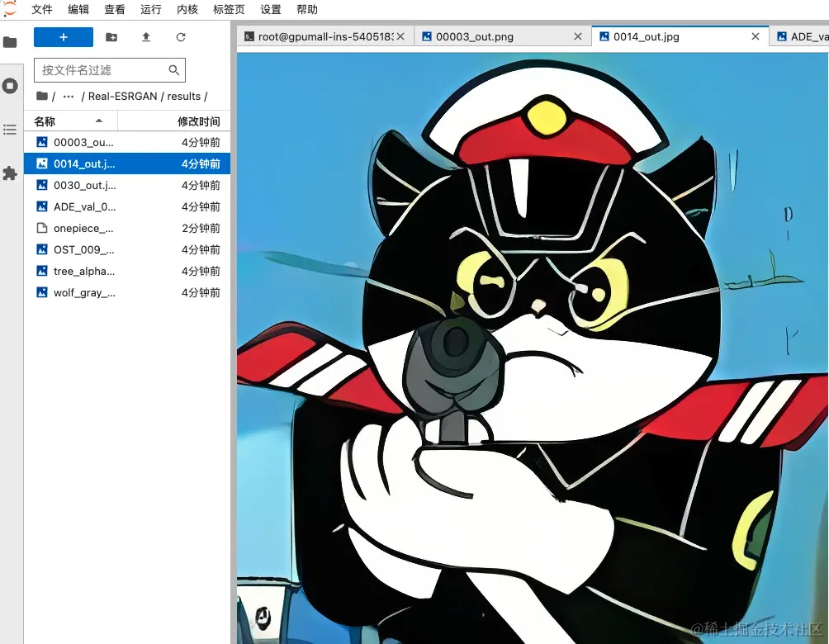This screenshot has height=644, width=829.
Task: Open the file browser sidebar folder icon
Action: [x=10, y=42]
